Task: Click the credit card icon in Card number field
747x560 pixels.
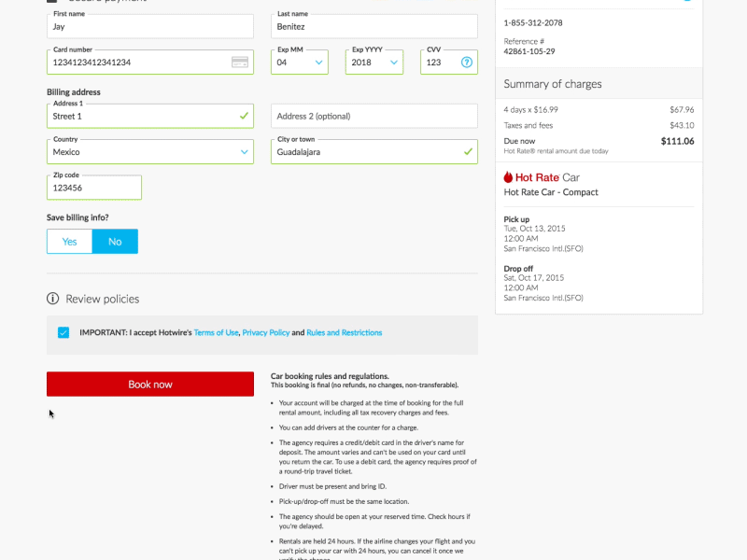Action: pos(240,62)
